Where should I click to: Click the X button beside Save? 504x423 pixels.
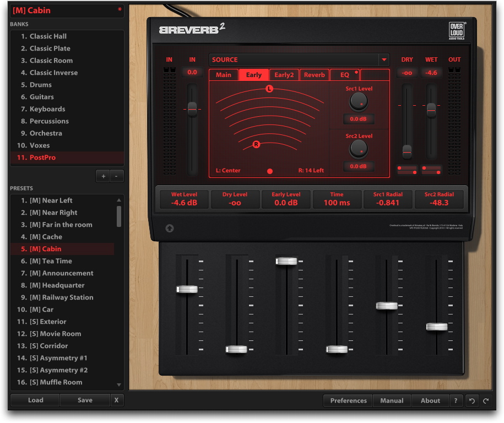(116, 400)
